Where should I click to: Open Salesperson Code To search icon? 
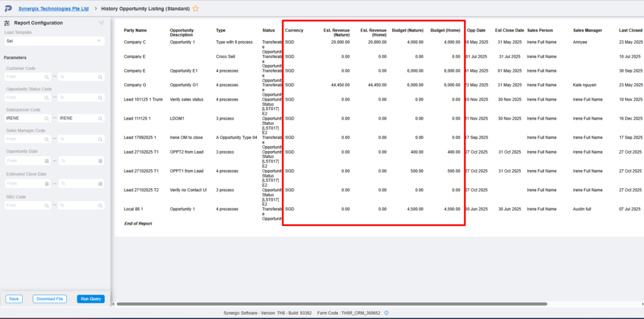tap(100, 118)
